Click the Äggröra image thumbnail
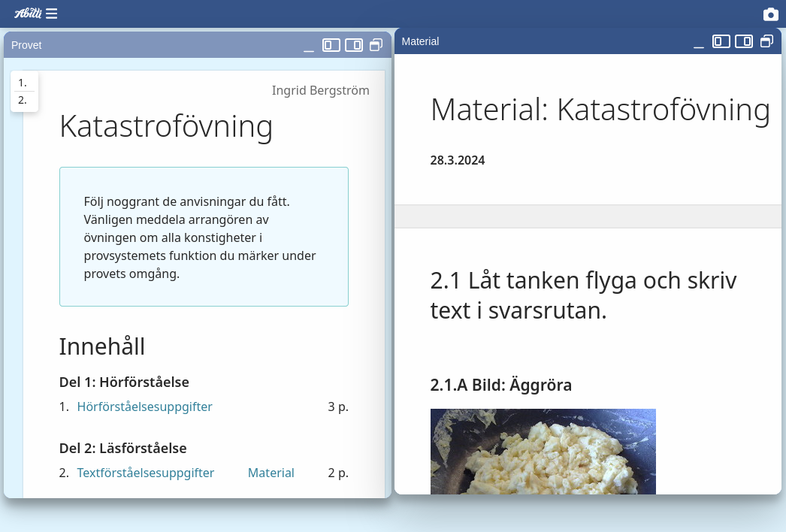This screenshot has width=786, height=532. [x=543, y=452]
